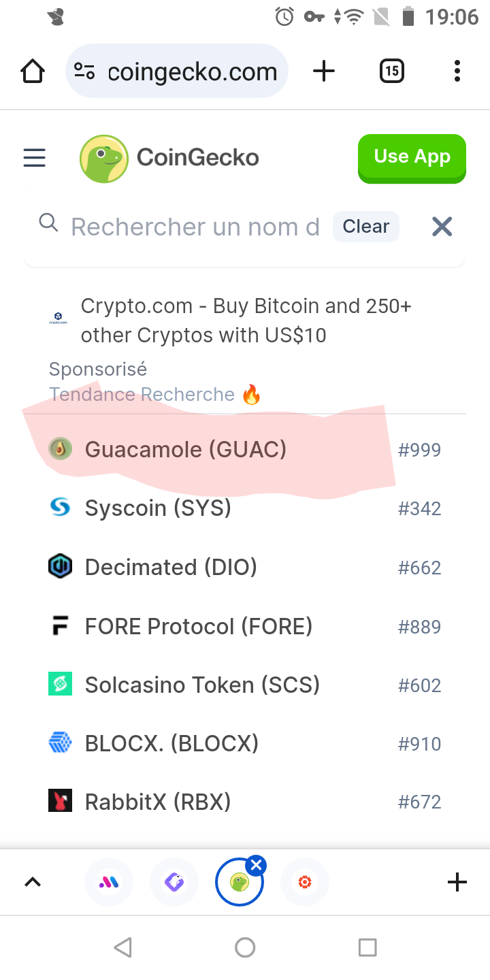Viewport: 490px width, 980px height.
Task: Open the Crypto.com sponsored link
Action: coord(245,321)
